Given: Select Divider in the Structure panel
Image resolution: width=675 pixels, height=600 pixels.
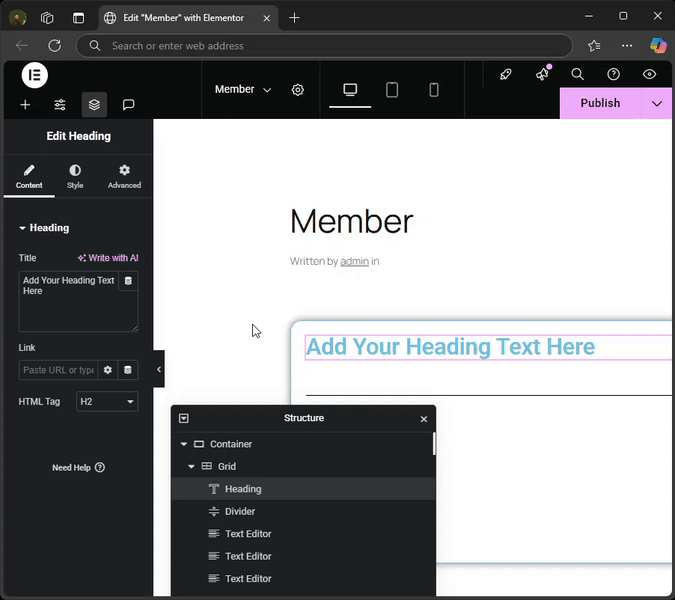Looking at the screenshot, I should (x=240, y=512).
